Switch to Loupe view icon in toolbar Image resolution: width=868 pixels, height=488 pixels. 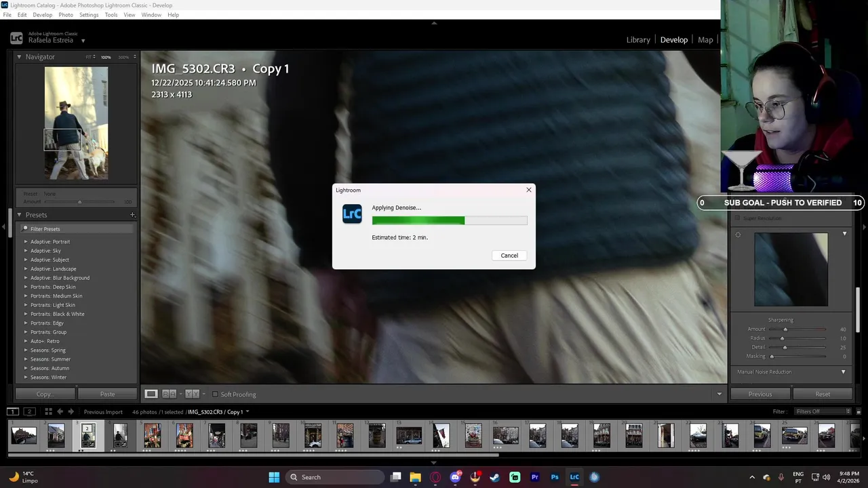tap(151, 394)
